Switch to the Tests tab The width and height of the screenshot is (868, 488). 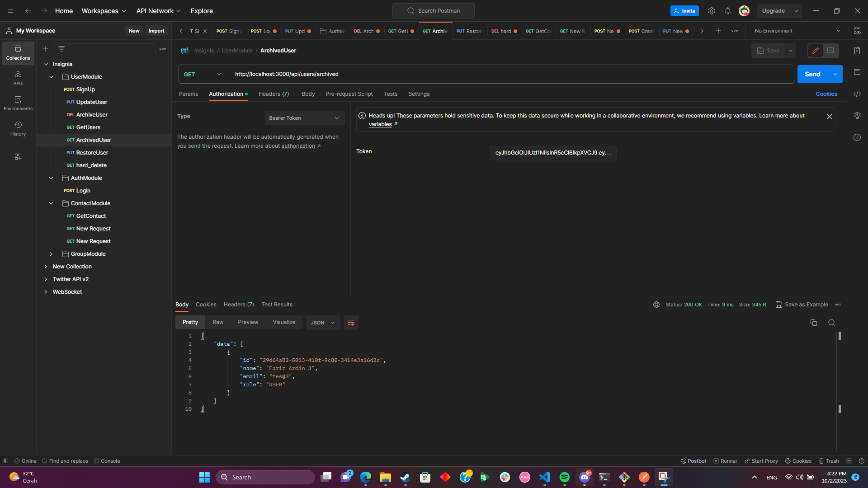pyautogui.click(x=390, y=94)
